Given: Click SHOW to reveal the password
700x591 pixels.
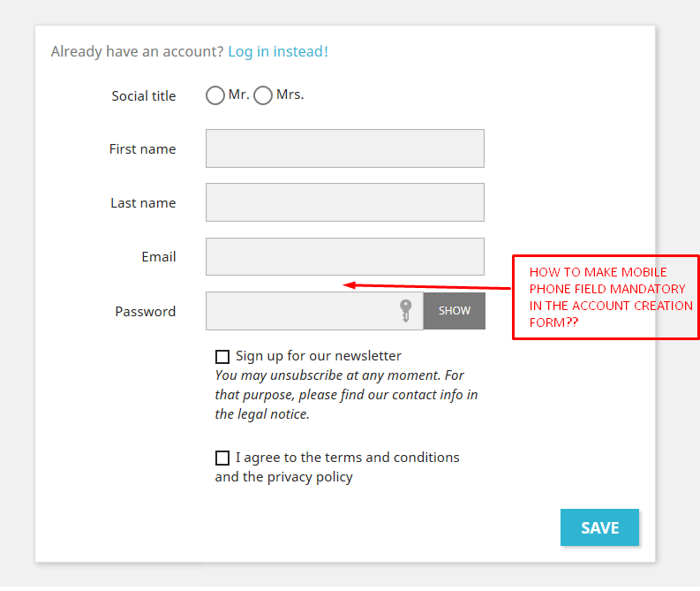Looking at the screenshot, I should (x=455, y=311).
